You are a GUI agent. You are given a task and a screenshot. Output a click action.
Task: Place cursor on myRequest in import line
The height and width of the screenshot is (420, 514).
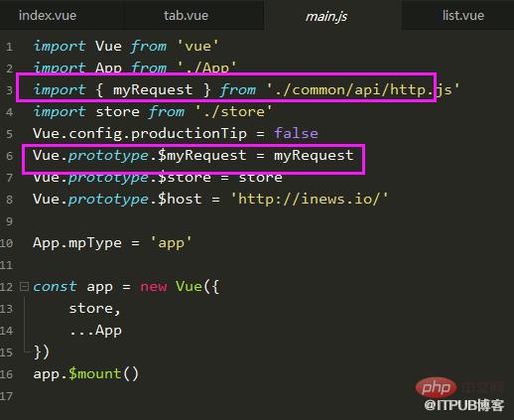(153, 90)
